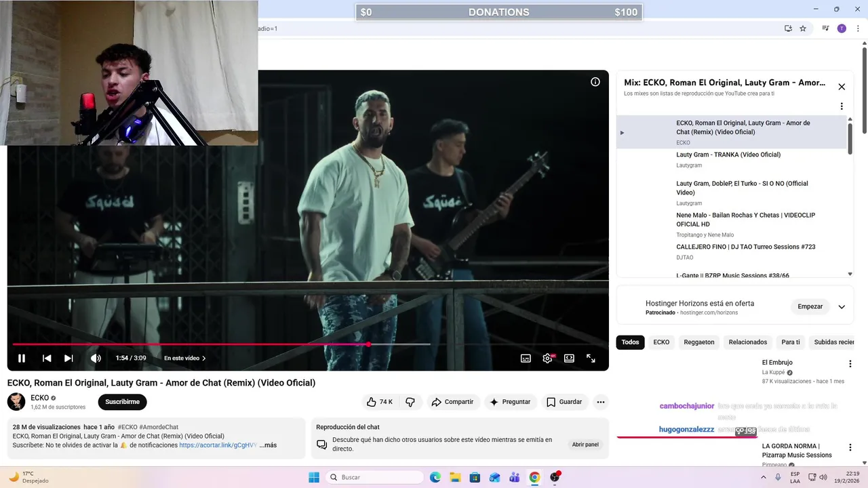Open the video info card icon
Screen dimensions: 868x488
(x=595, y=82)
